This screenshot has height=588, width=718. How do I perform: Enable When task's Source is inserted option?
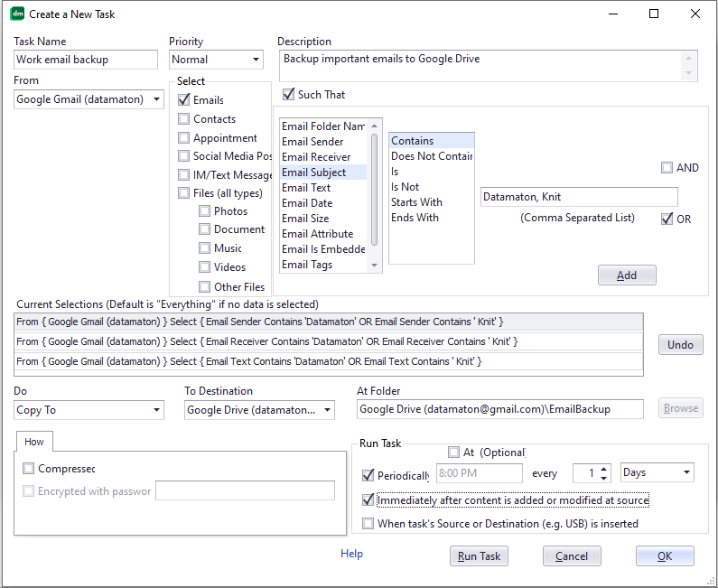(x=368, y=524)
